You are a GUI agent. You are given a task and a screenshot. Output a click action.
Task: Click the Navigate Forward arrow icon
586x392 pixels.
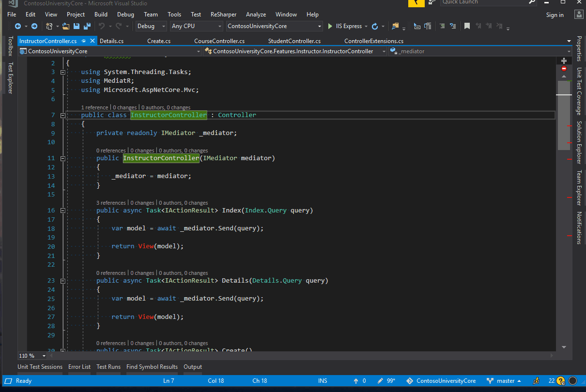click(x=34, y=26)
